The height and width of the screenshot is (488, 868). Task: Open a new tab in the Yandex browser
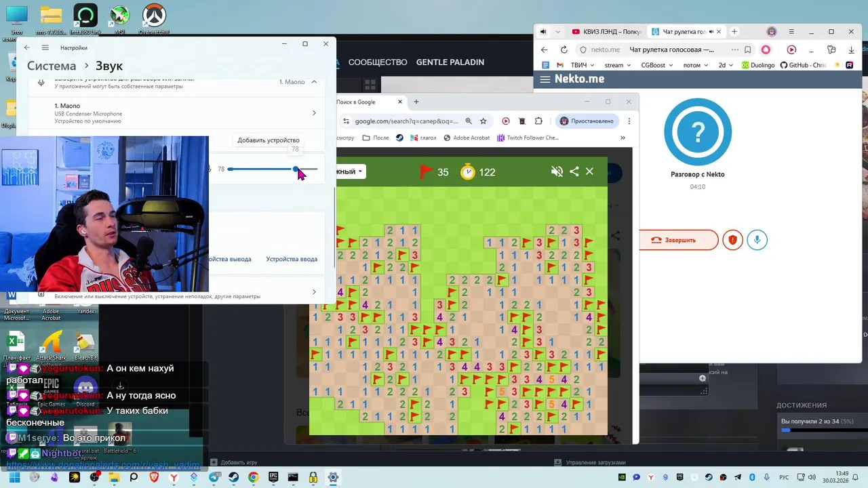click(734, 32)
